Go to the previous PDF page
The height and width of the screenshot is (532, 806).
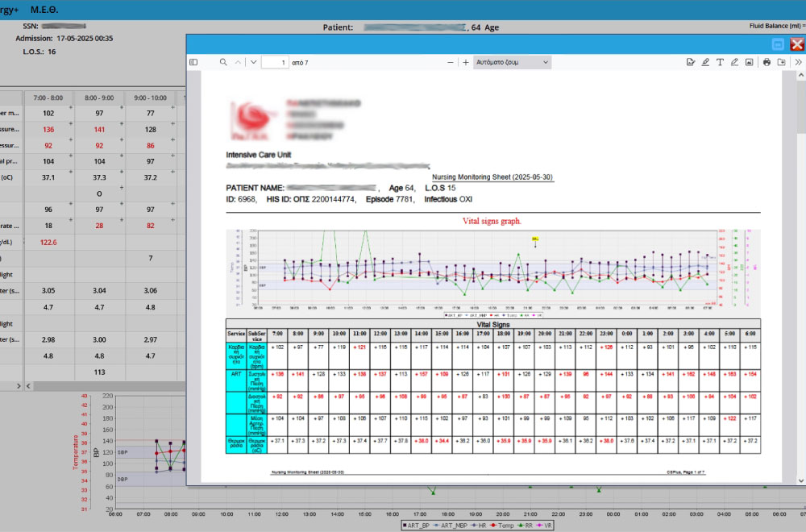[x=238, y=62]
